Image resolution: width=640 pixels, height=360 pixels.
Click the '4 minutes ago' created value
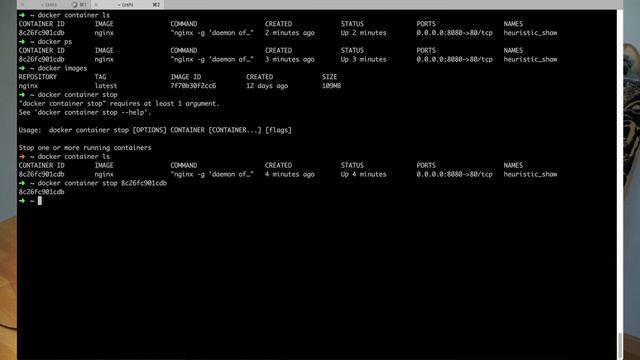click(290, 174)
